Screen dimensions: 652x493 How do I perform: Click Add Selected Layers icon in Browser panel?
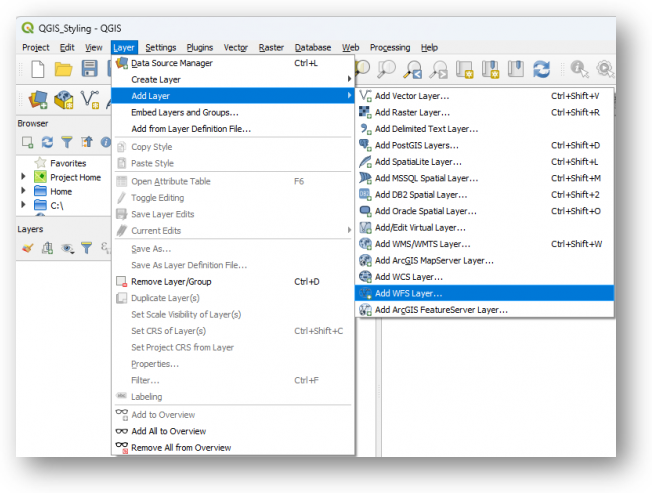tap(27, 142)
